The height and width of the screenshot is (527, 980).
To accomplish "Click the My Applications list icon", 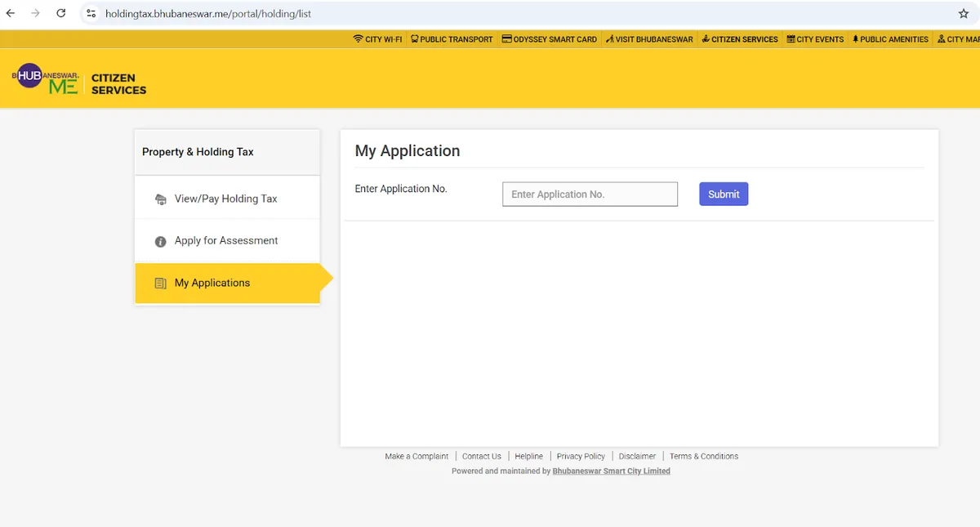I will coord(161,284).
